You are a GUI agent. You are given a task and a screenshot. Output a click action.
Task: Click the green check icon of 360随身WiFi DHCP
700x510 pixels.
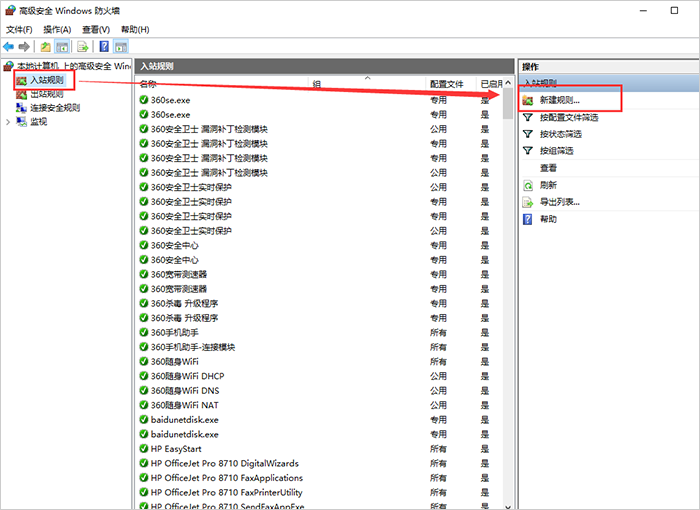pyautogui.click(x=144, y=376)
